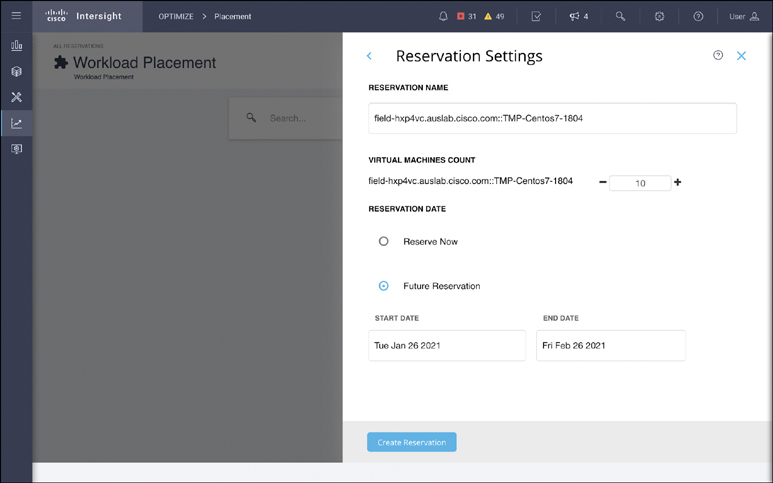Open the tasks checkmark icon in top bar
Screen dimensions: 773x483
(536, 16)
